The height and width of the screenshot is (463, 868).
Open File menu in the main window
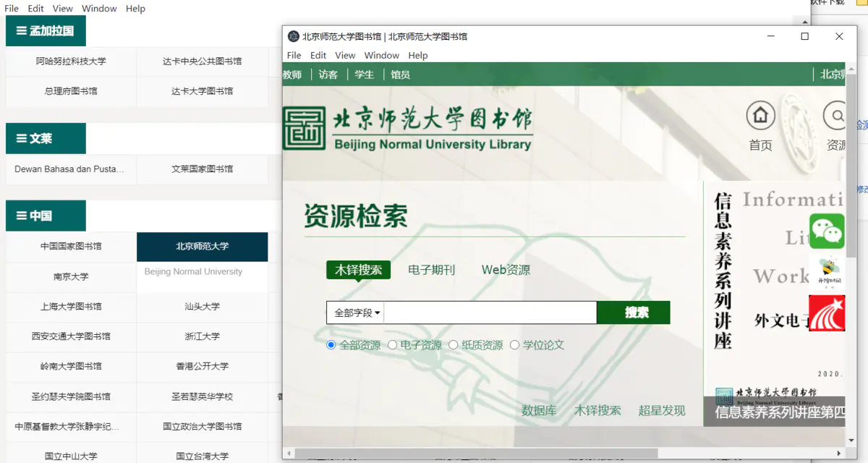click(x=12, y=9)
